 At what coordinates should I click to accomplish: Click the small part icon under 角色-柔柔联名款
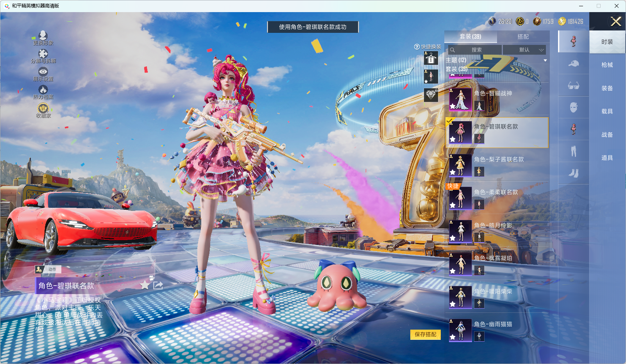click(479, 204)
